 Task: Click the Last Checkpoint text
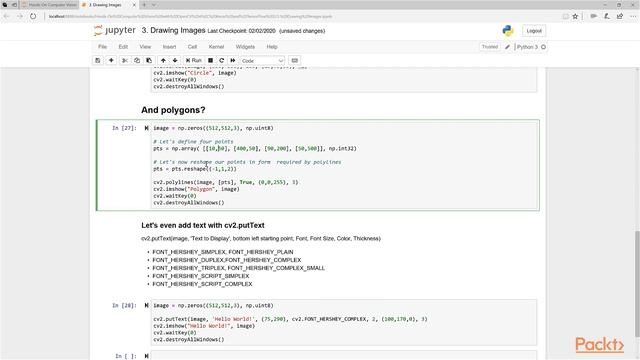coord(242,31)
